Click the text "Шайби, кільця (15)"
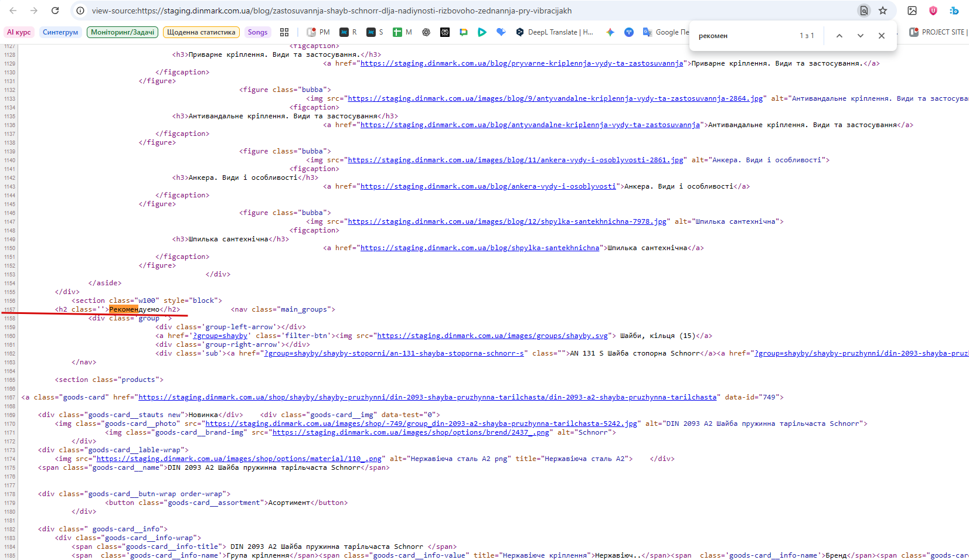The image size is (969, 560). [658, 336]
